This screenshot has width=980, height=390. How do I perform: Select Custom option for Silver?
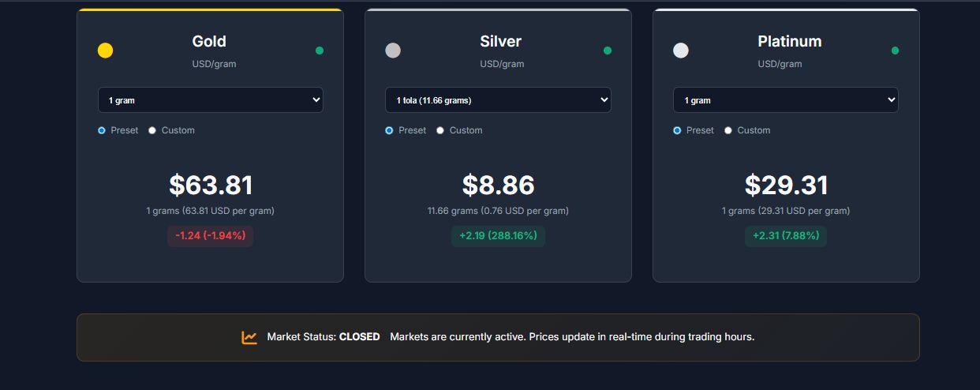[440, 130]
